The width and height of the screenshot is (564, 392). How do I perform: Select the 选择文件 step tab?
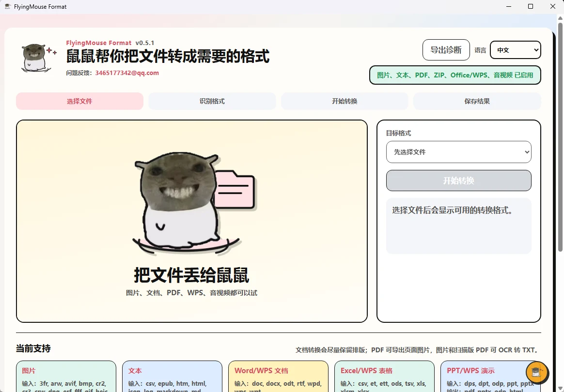79,101
